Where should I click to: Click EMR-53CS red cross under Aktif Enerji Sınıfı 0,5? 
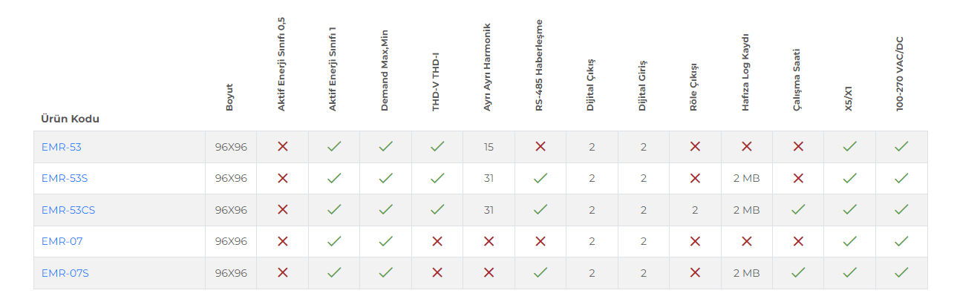tap(282, 210)
